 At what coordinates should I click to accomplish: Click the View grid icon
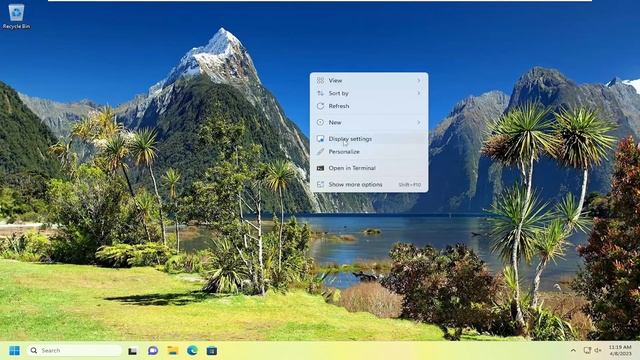click(x=320, y=80)
